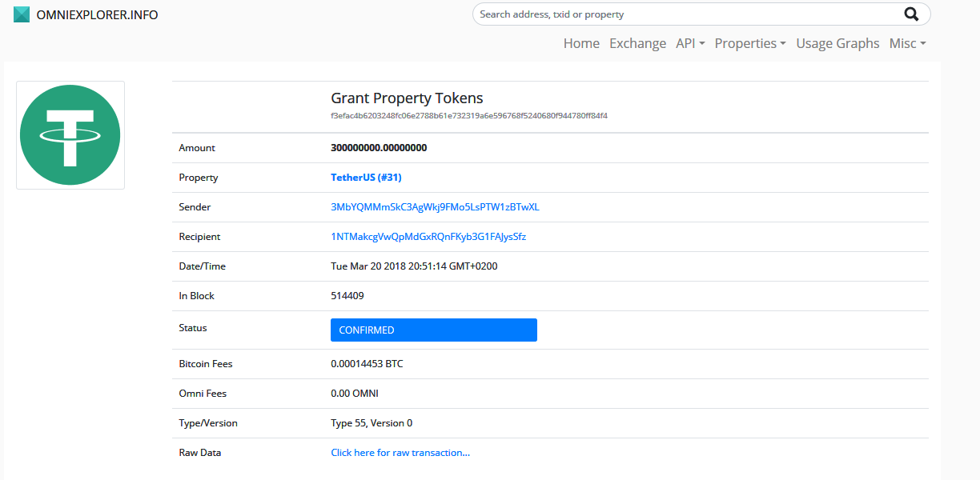Click the Status row label

193,328
